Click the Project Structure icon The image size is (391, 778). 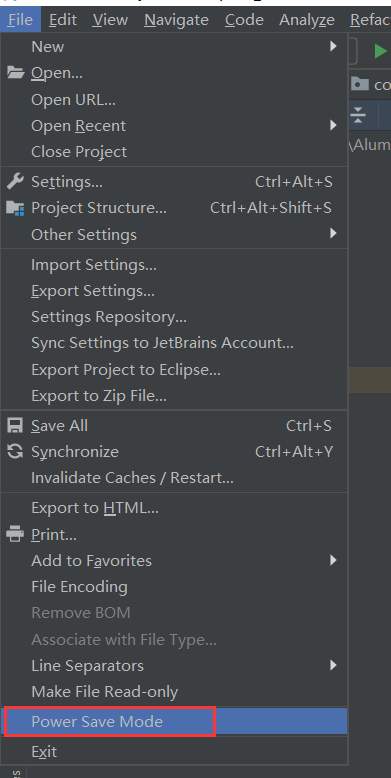pyautogui.click(x=15, y=208)
